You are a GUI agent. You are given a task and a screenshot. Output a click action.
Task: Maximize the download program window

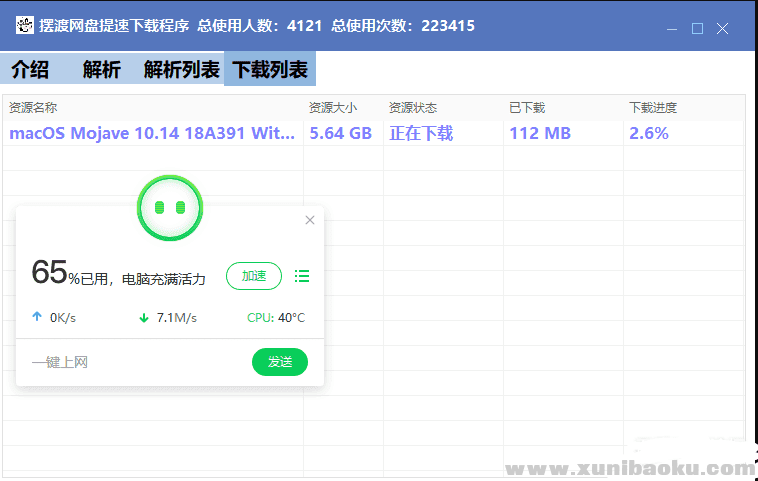coord(697,28)
